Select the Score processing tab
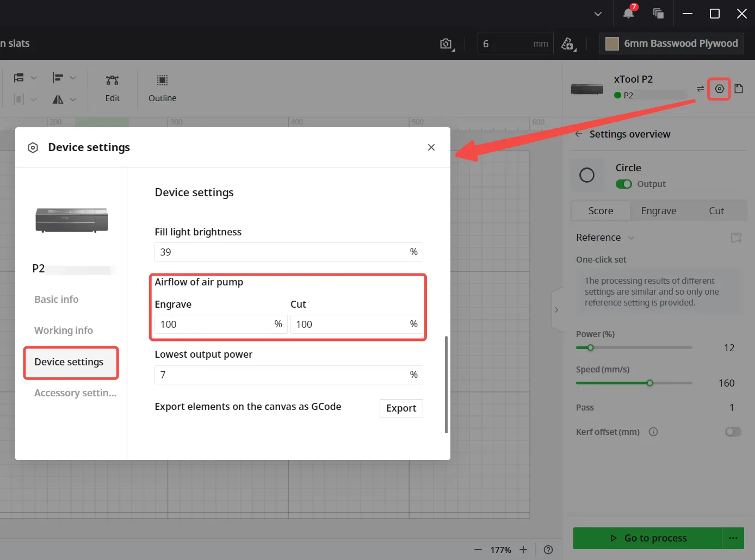 601,211
